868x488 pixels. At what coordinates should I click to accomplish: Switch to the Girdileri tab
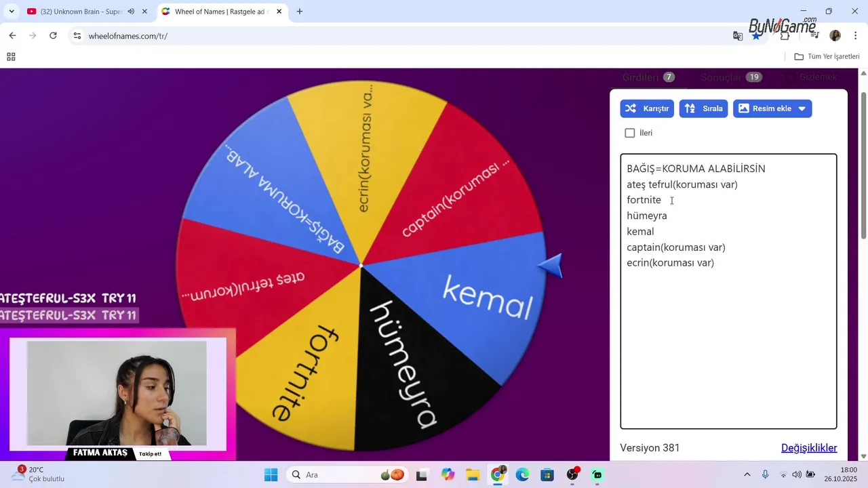point(649,77)
